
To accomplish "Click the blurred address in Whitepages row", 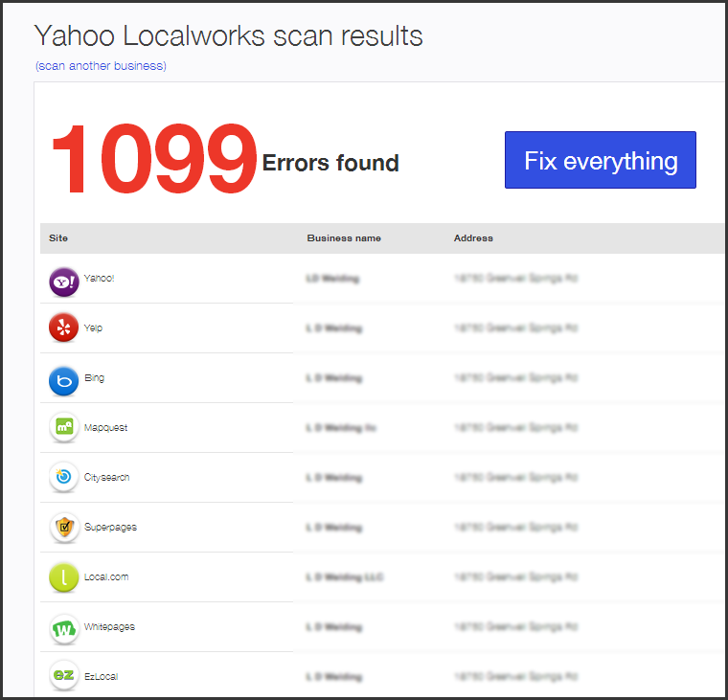I will (515, 627).
